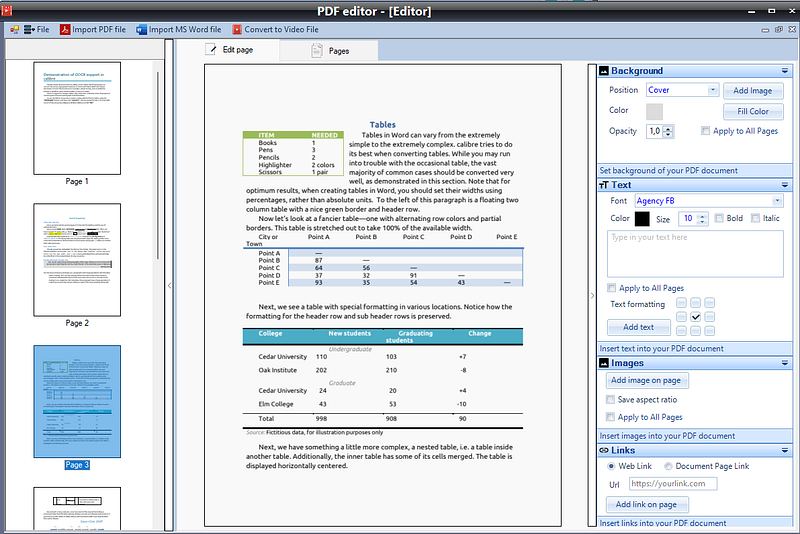Screen dimensions: 800x534
Task: Click the Edit page pencil icon
Action: [x=211, y=49]
